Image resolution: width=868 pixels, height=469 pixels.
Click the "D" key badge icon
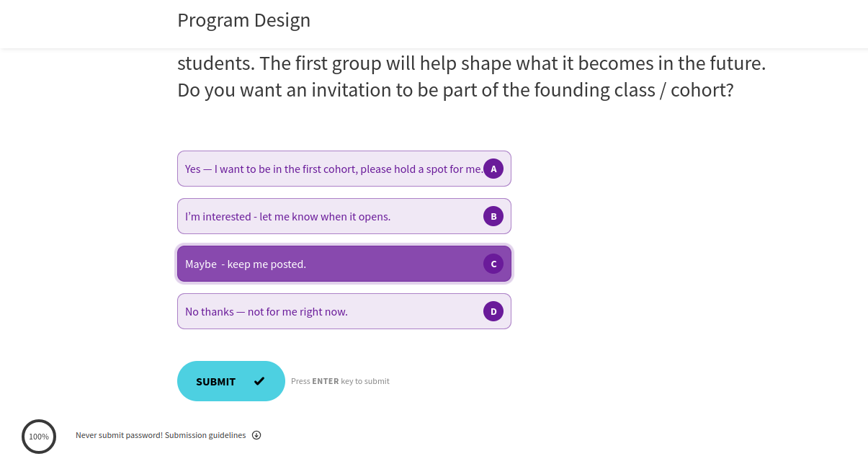(493, 311)
